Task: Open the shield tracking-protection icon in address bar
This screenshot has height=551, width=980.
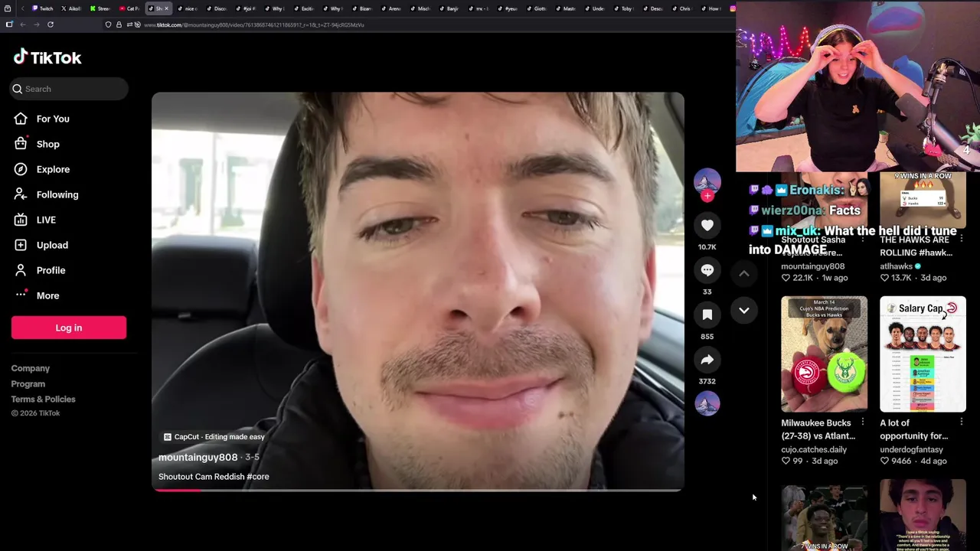Action: pyautogui.click(x=108, y=24)
